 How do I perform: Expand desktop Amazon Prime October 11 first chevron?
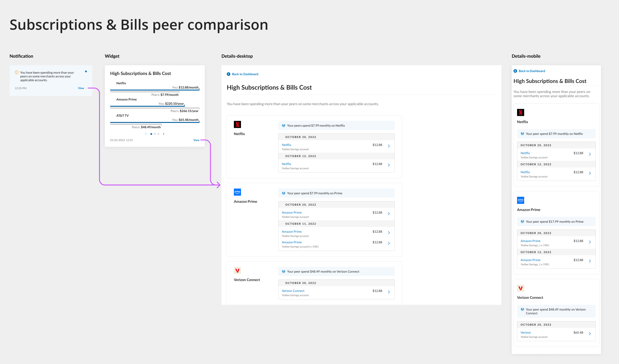coord(389,233)
